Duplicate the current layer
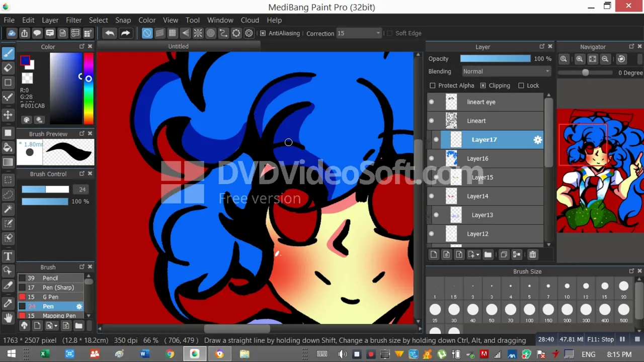Image resolution: width=644 pixels, height=362 pixels. (504, 254)
